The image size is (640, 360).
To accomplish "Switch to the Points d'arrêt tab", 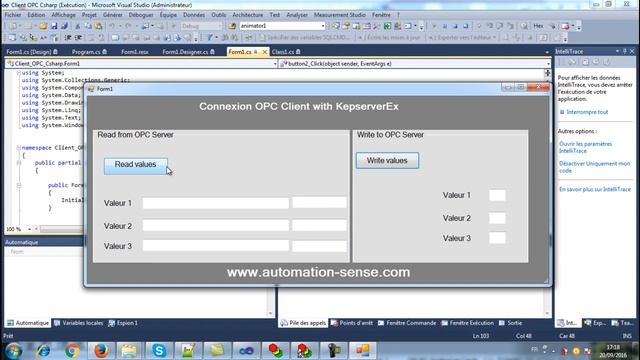I will click(352, 323).
